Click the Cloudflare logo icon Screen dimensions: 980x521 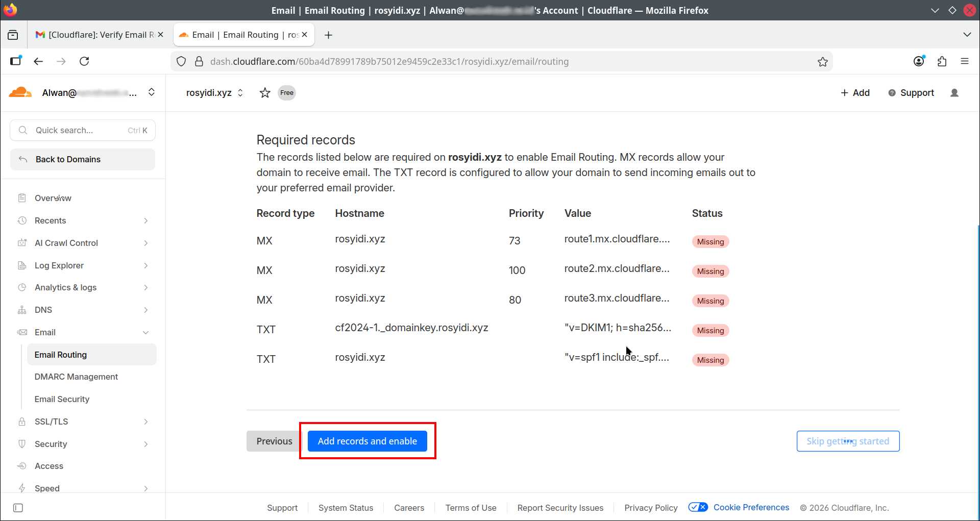[20, 92]
